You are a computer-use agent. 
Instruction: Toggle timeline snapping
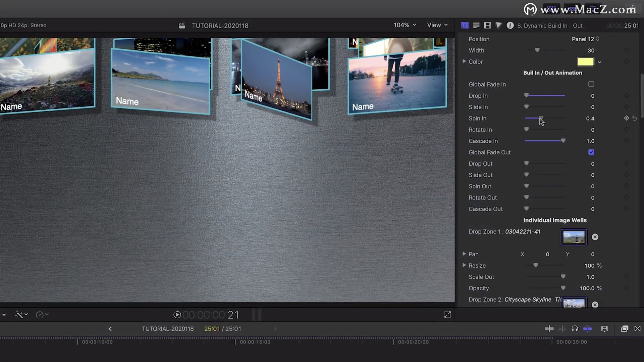[x=588, y=329]
